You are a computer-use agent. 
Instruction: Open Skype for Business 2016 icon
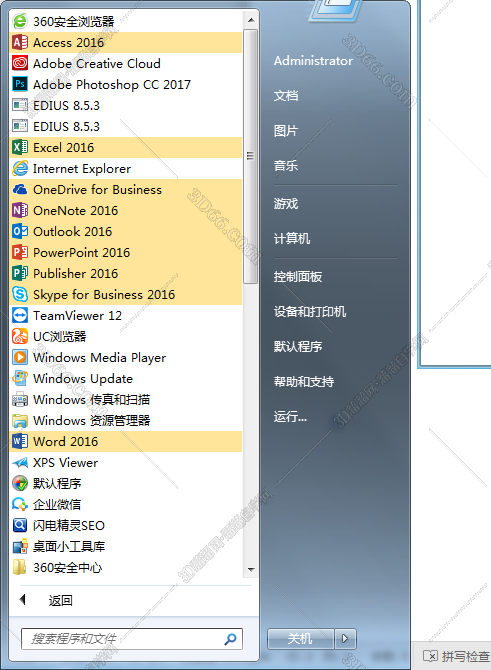click(x=20, y=294)
